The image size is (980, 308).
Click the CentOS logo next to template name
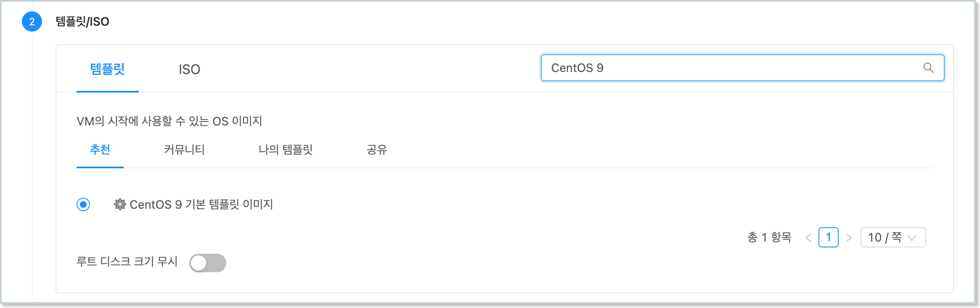pos(119,204)
